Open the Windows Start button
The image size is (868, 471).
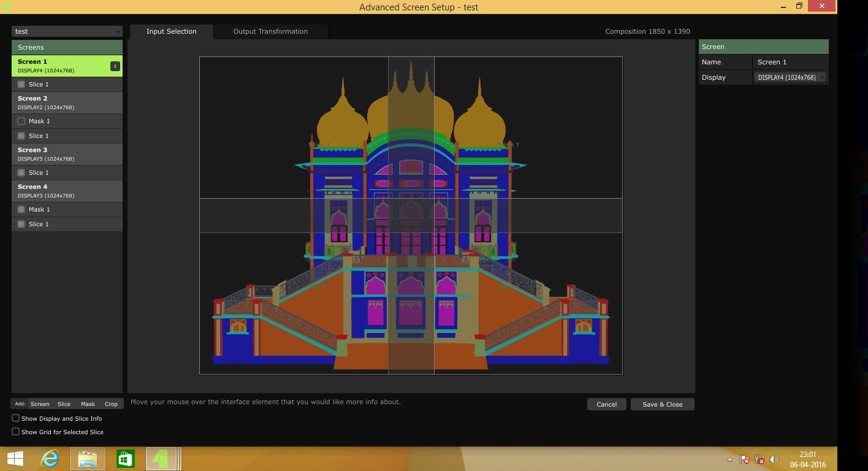(15, 459)
